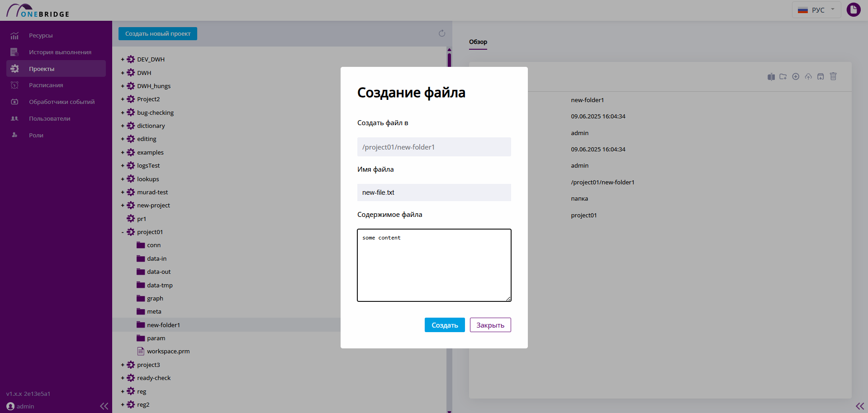Image resolution: width=868 pixels, height=413 pixels.
Task: Expand the ready-check project node
Action: click(x=123, y=378)
